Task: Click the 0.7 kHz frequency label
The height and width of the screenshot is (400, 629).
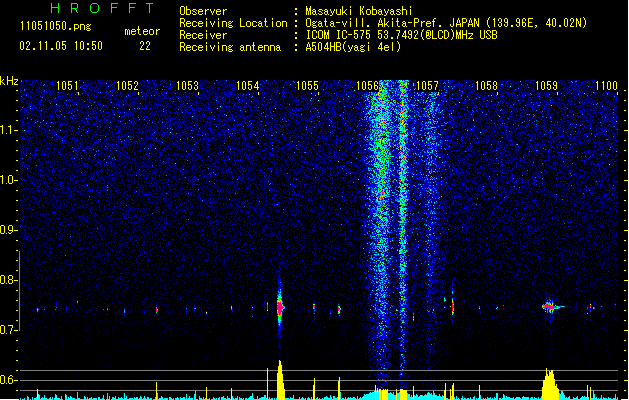Action: pos(9,330)
